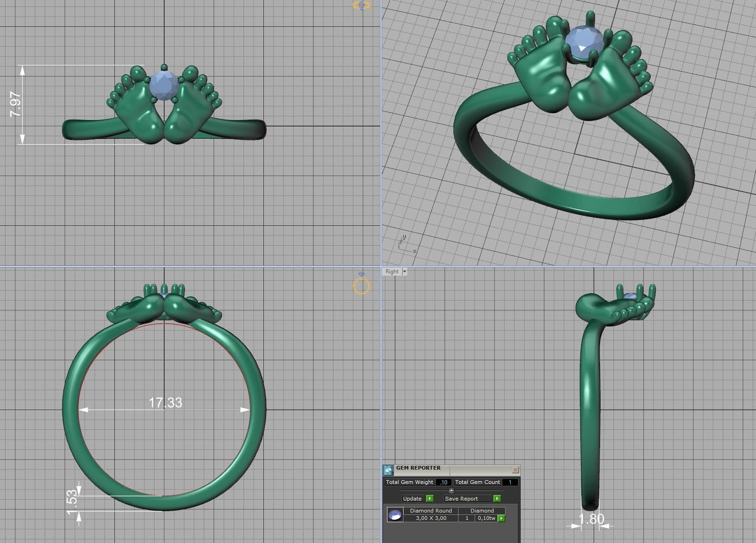Close the Gem Reporter panel
This screenshot has height=543, width=756.
pos(515,470)
